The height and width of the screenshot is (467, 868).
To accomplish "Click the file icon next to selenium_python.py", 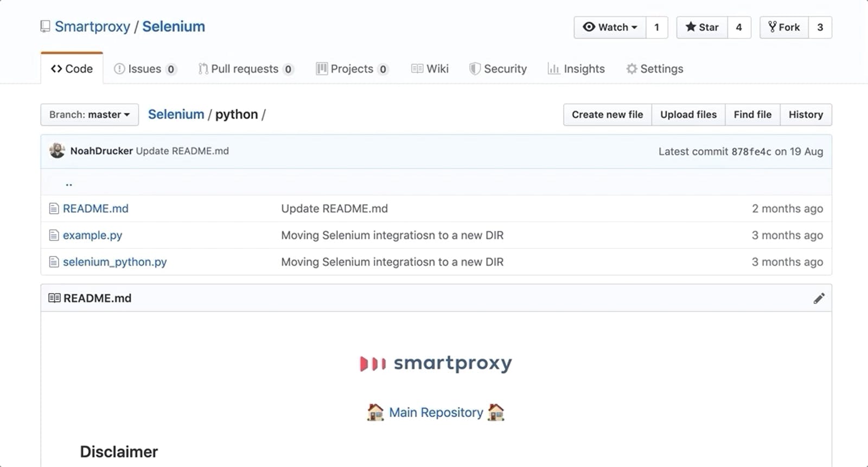I will pos(54,262).
